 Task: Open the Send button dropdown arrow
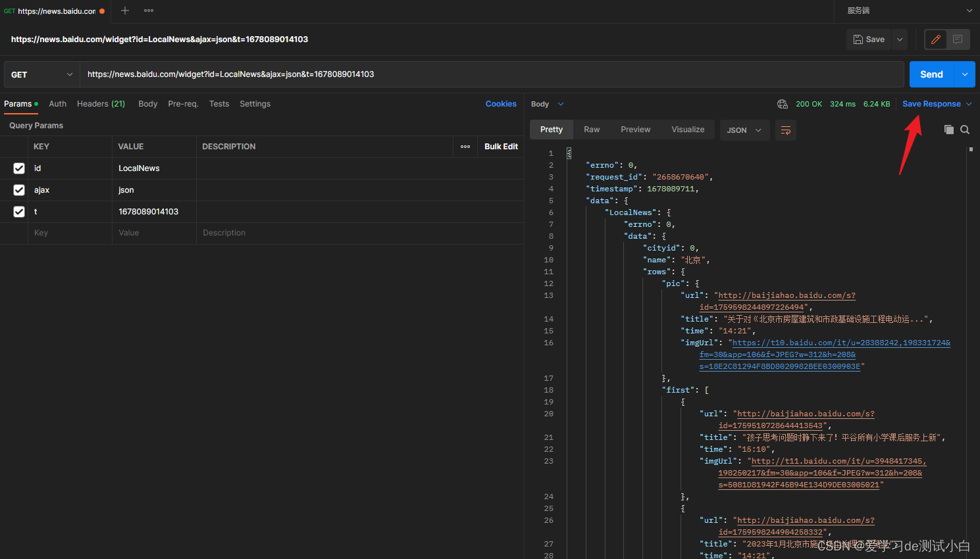click(x=965, y=74)
